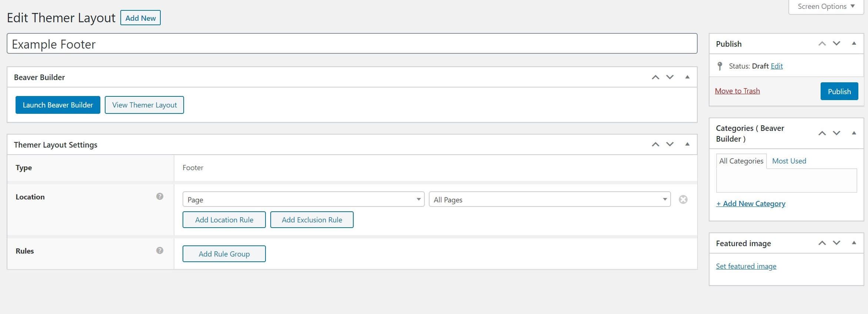868x314 pixels.
Task: Move Beaver Builder panel up
Action: pos(655,77)
